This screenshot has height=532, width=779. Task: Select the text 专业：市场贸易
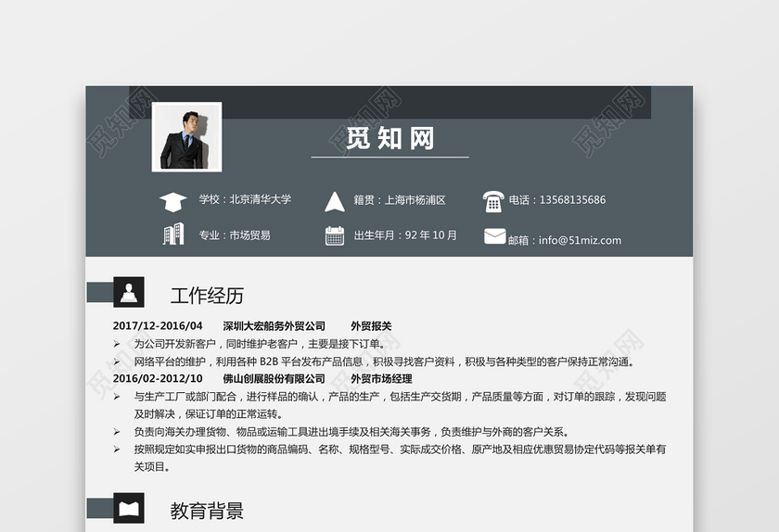coord(235,235)
